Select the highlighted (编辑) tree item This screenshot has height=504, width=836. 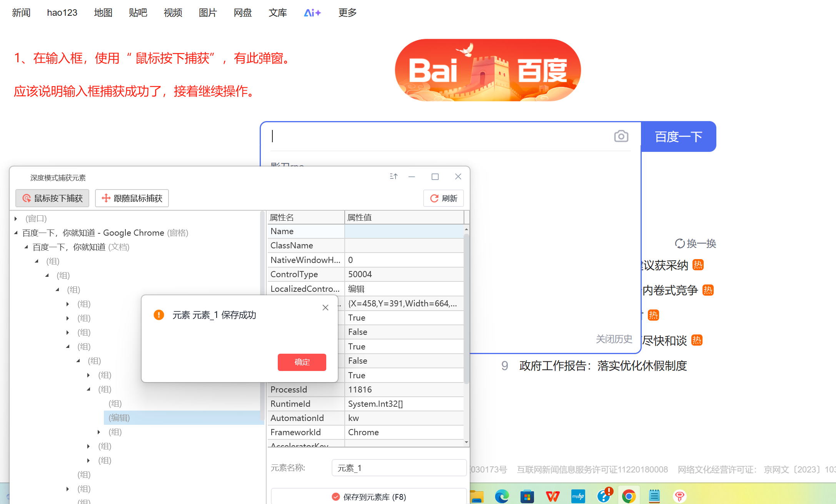tap(119, 418)
